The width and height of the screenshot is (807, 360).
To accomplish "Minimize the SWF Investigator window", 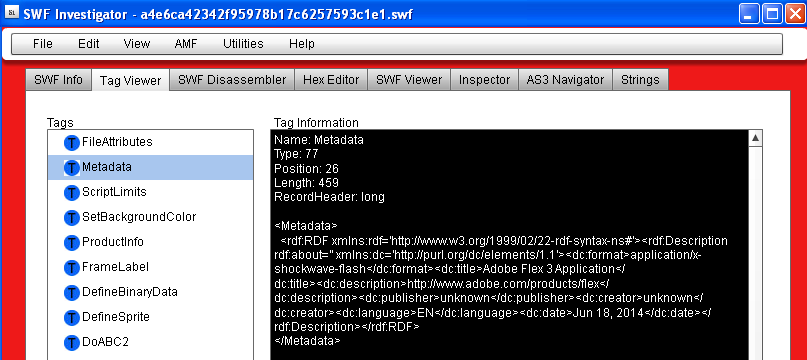I will click(749, 14).
